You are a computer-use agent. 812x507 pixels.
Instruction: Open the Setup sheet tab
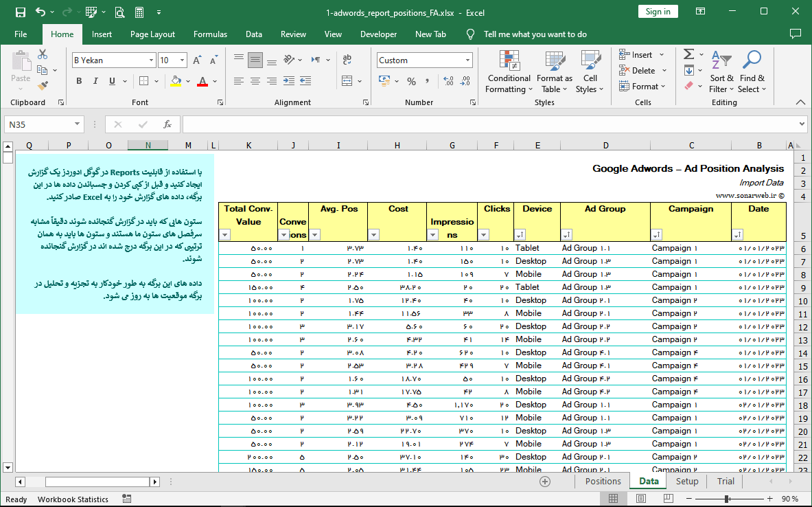687,481
